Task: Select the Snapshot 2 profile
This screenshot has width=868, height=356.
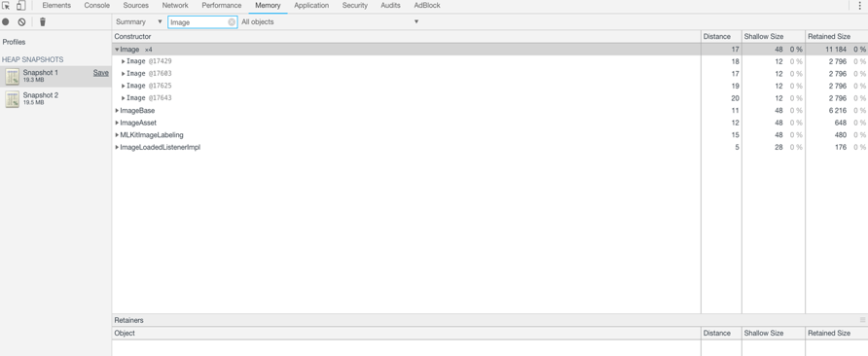Action: point(55,98)
